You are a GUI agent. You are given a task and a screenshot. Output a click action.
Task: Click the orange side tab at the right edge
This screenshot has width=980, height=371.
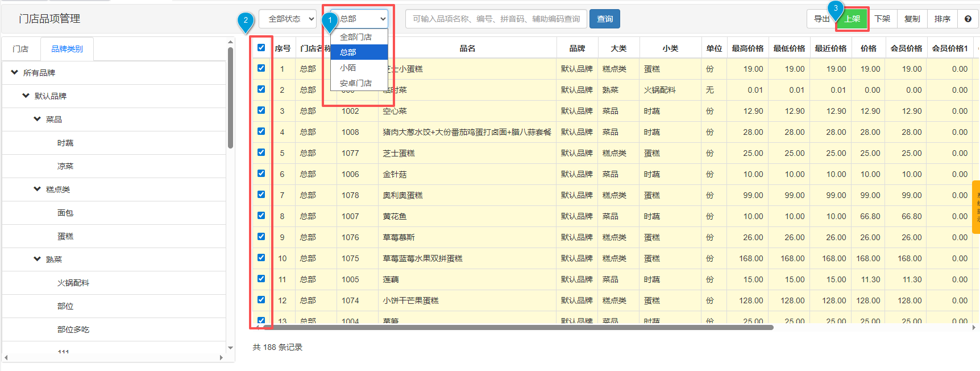[x=976, y=207]
